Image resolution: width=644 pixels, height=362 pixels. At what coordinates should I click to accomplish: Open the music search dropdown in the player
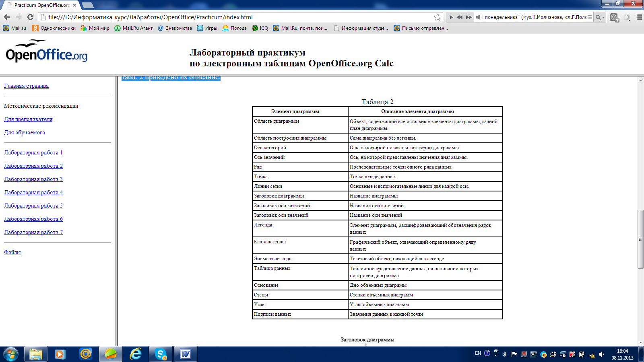(600, 17)
